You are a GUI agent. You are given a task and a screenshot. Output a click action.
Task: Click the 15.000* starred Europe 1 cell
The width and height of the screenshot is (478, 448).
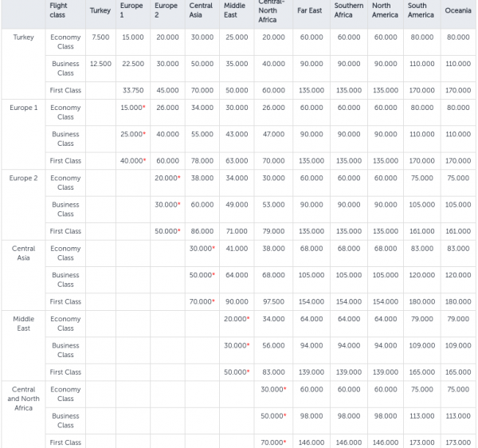[x=131, y=108]
